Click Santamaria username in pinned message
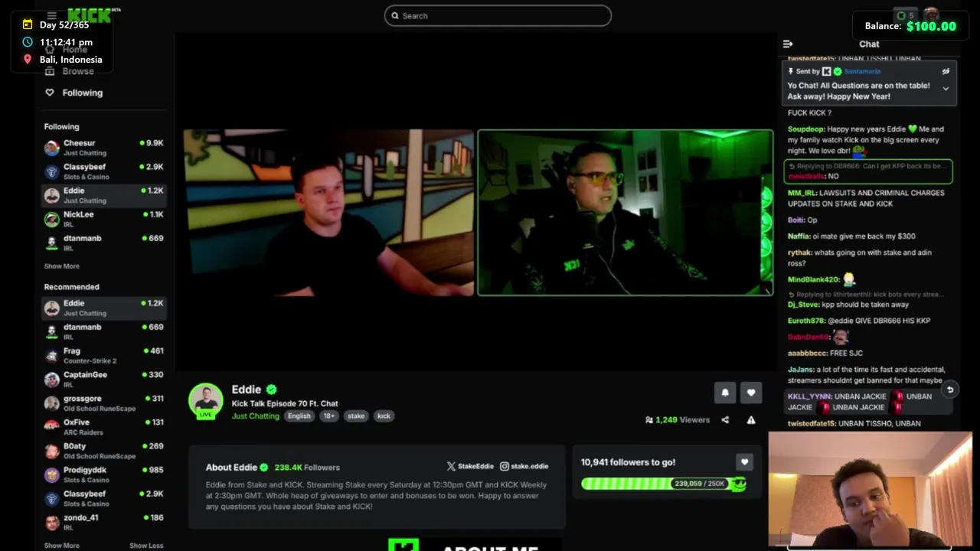The height and width of the screenshot is (551, 980). point(862,71)
